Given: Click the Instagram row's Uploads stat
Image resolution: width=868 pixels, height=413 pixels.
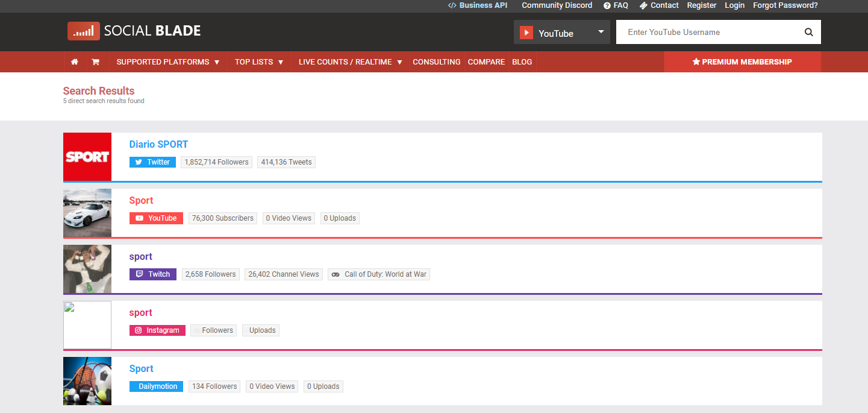Looking at the screenshot, I should pyautogui.click(x=261, y=330).
